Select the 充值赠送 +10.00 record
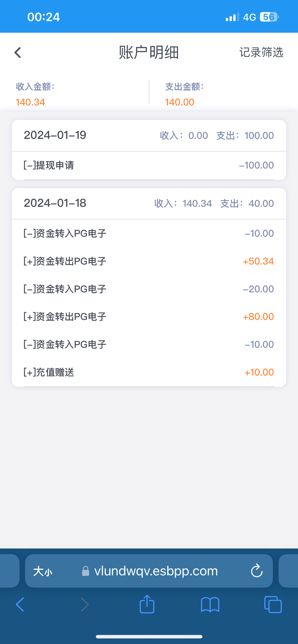The image size is (298, 644). [x=149, y=372]
